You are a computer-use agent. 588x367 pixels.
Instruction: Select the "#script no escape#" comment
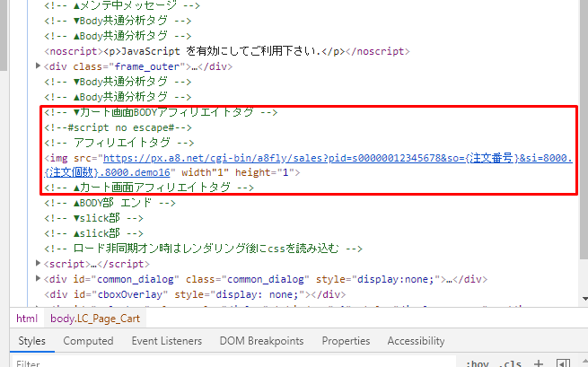click(118, 127)
